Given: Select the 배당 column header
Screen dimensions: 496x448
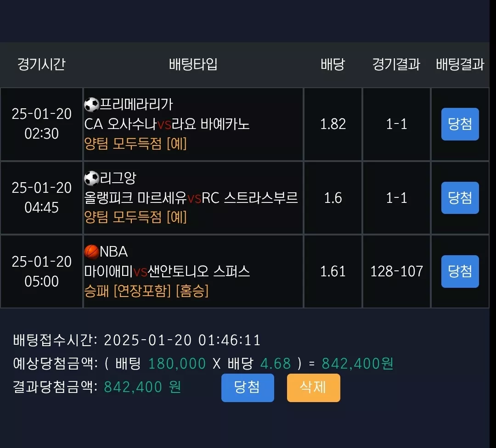Looking at the screenshot, I should [333, 64].
